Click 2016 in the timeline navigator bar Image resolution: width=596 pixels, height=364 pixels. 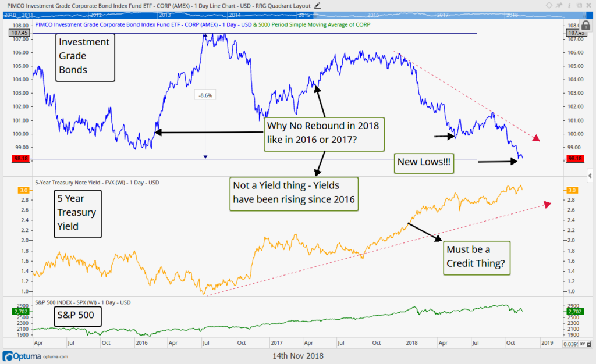coord(373,15)
